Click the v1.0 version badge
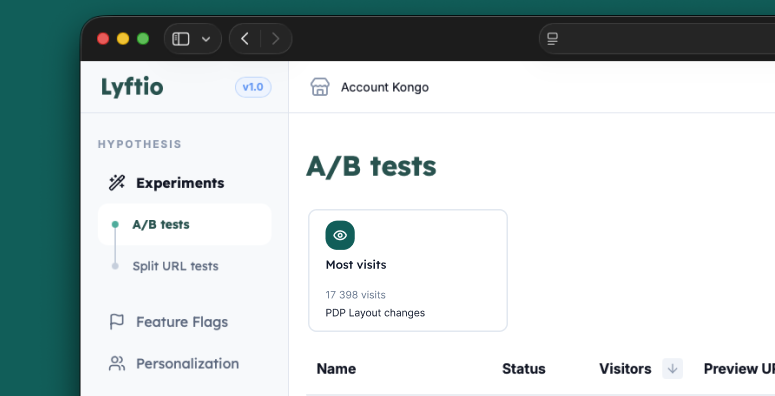 tap(253, 87)
